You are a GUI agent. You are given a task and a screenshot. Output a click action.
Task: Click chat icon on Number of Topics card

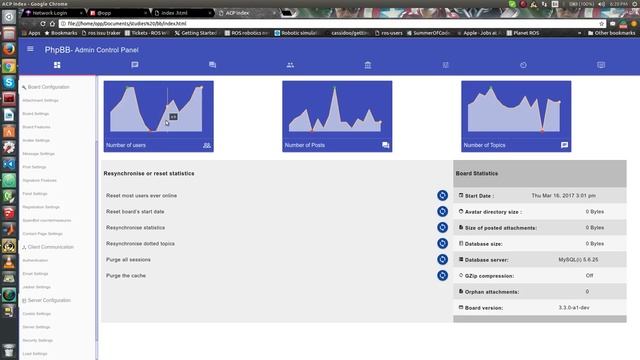click(x=564, y=145)
